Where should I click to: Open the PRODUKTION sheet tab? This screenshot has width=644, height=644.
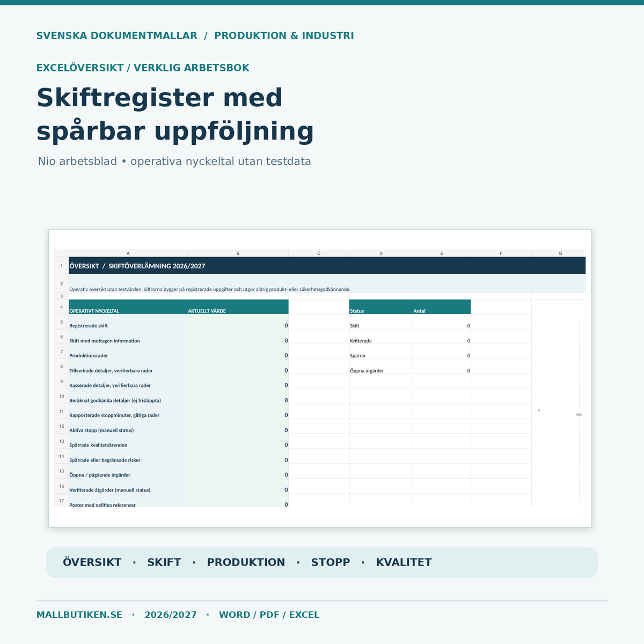pos(246,562)
